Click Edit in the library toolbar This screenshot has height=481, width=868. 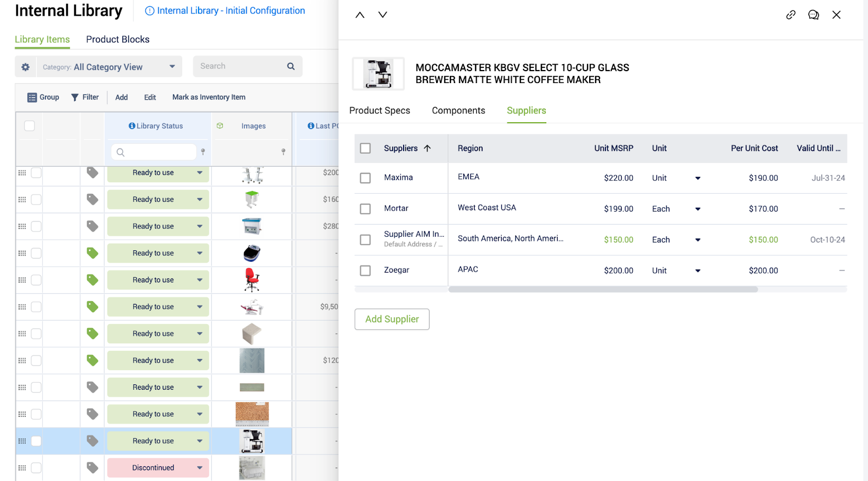coord(150,97)
